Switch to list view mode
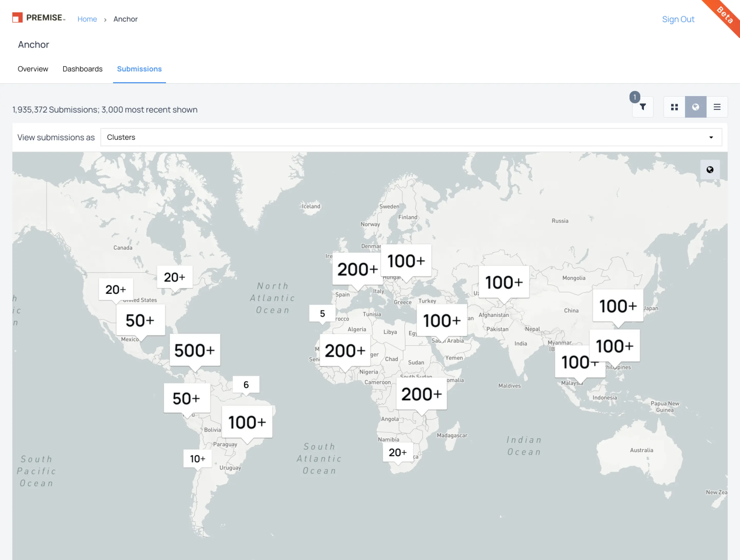The height and width of the screenshot is (560, 740). (717, 107)
